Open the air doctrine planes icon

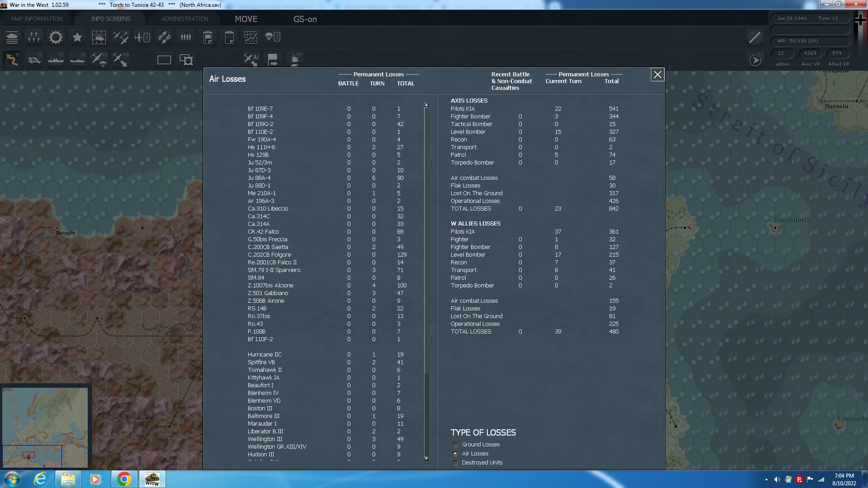121,37
